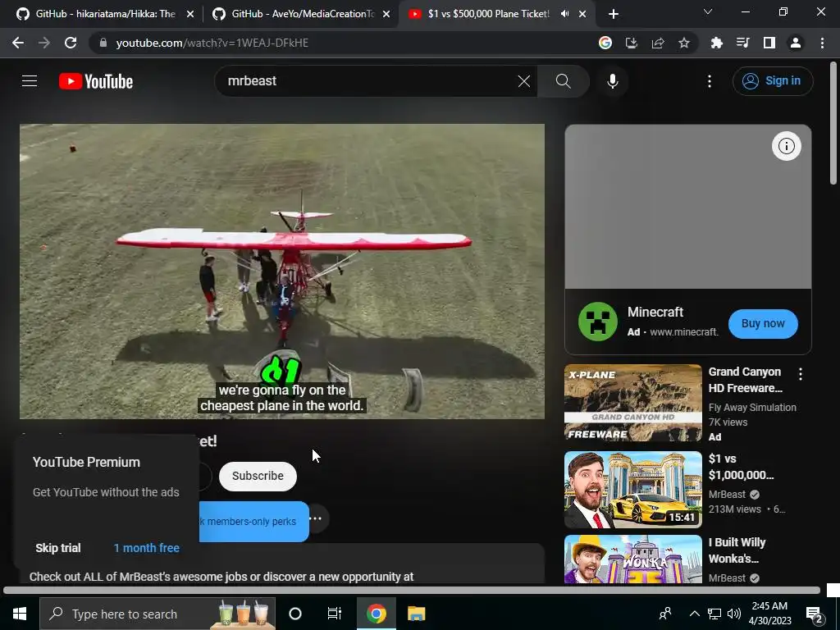Bookmark this tab with star
Screen dimensions: 840x630
684,43
